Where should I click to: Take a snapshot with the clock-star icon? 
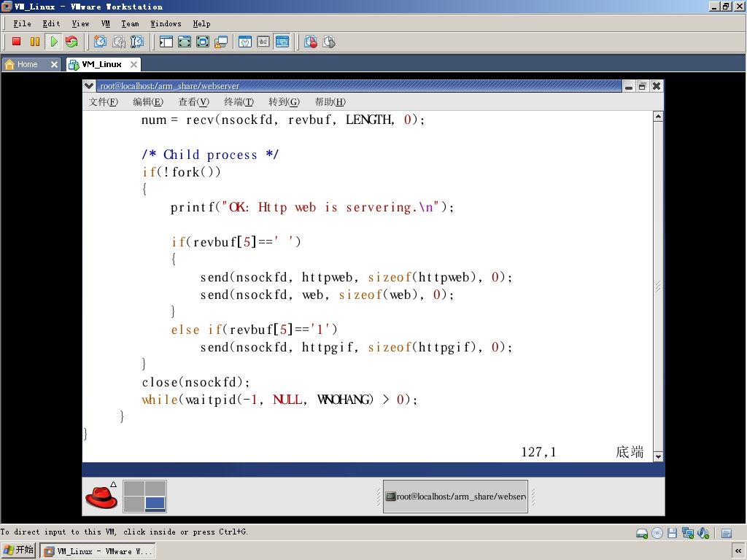coord(100,42)
